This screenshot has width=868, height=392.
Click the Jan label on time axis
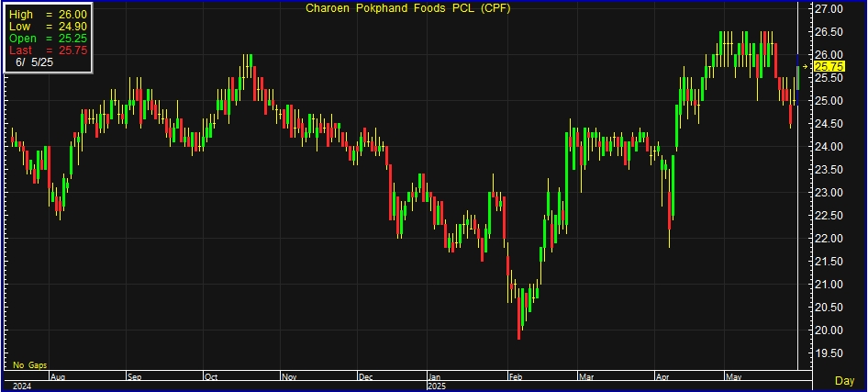point(435,377)
